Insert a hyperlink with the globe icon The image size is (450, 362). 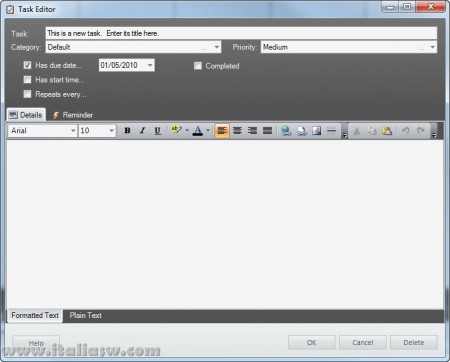coord(286,130)
